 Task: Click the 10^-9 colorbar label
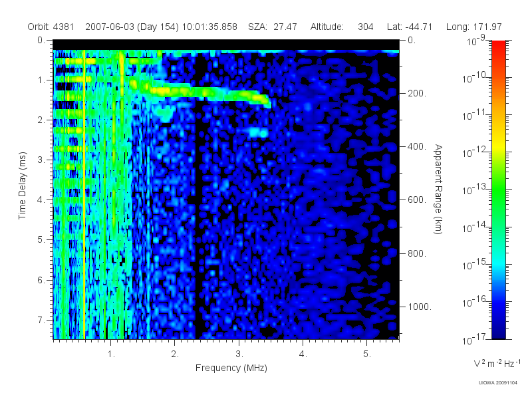point(476,41)
